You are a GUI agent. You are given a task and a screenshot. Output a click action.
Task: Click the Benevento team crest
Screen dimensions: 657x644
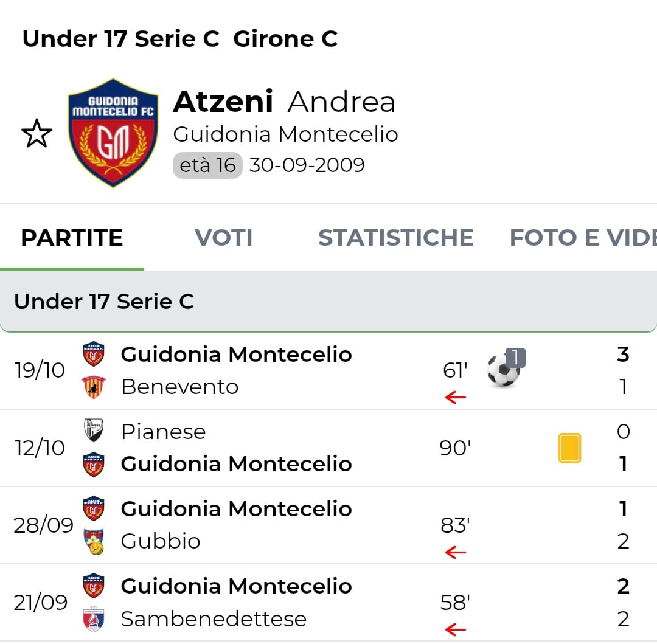pyautogui.click(x=94, y=387)
